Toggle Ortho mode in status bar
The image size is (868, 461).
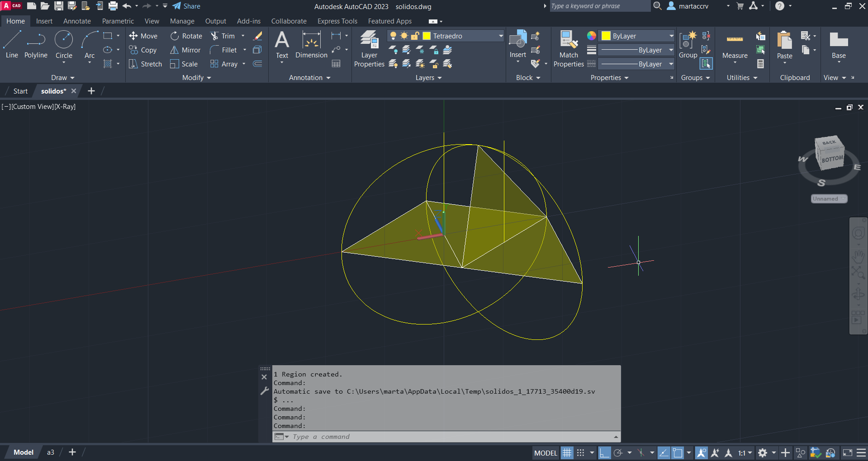point(604,453)
